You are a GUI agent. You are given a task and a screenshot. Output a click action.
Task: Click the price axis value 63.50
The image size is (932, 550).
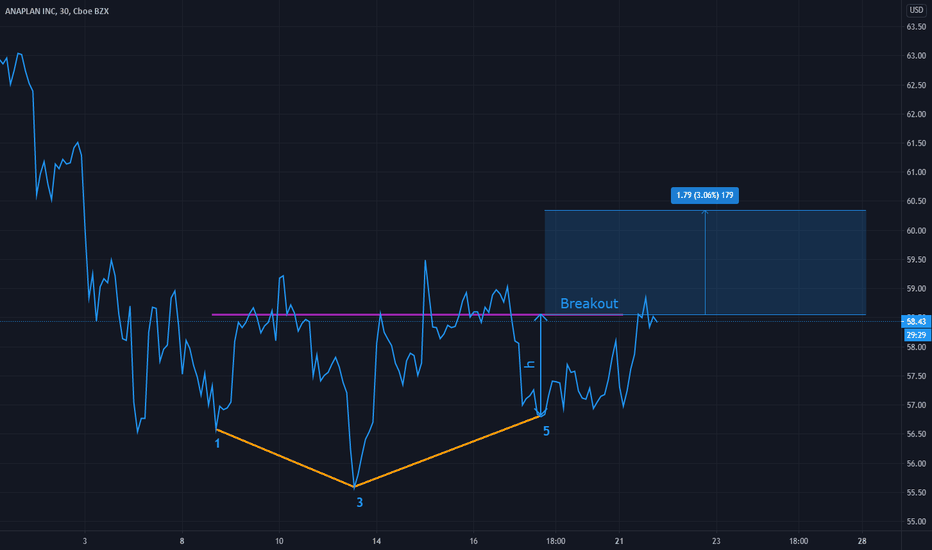click(x=916, y=27)
